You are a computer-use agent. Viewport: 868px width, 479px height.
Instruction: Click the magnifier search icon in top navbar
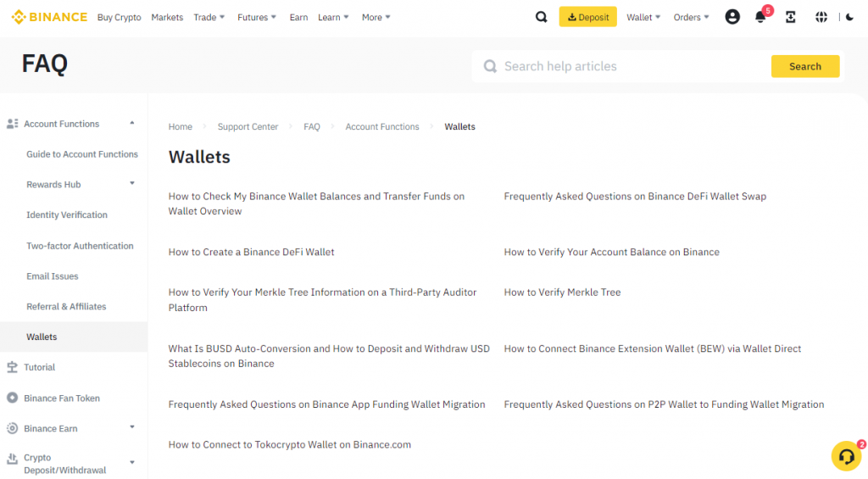tap(541, 17)
